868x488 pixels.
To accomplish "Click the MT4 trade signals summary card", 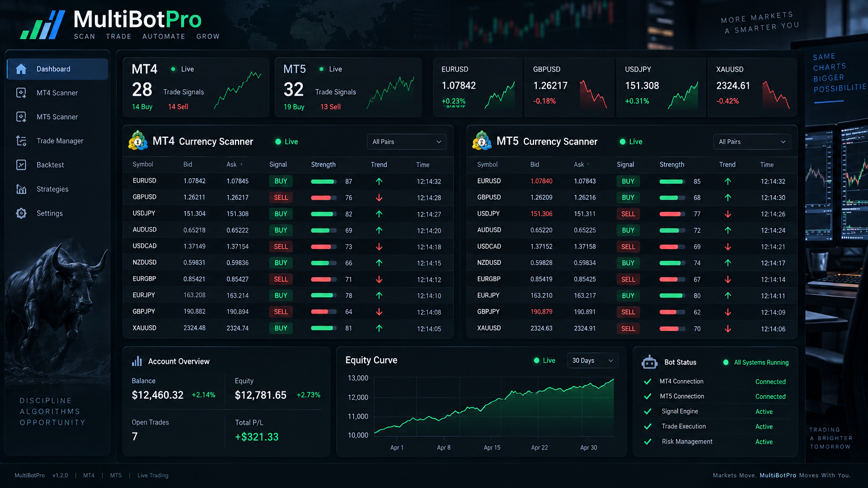I will [x=196, y=87].
